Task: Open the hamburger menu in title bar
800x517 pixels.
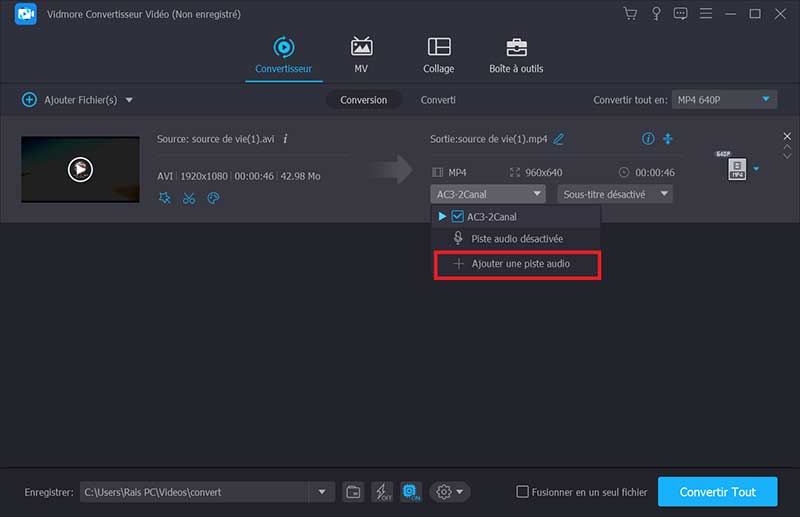Action: 706,13
